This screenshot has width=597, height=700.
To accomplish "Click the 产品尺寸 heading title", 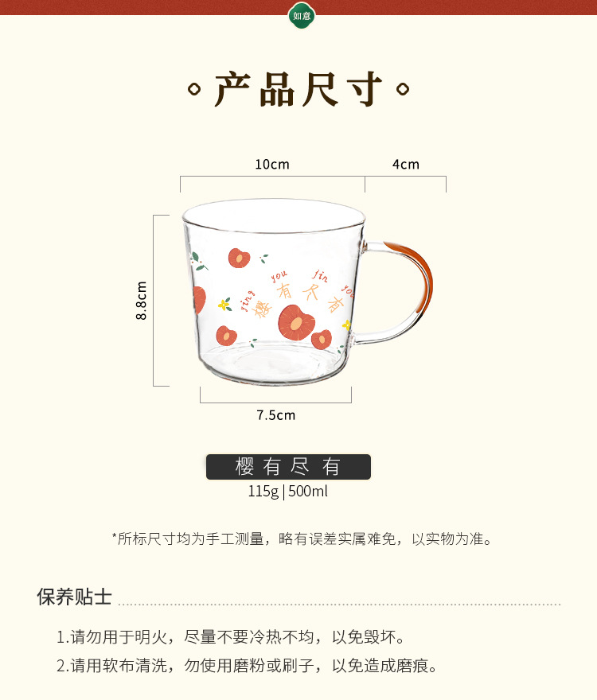I will [x=298, y=90].
